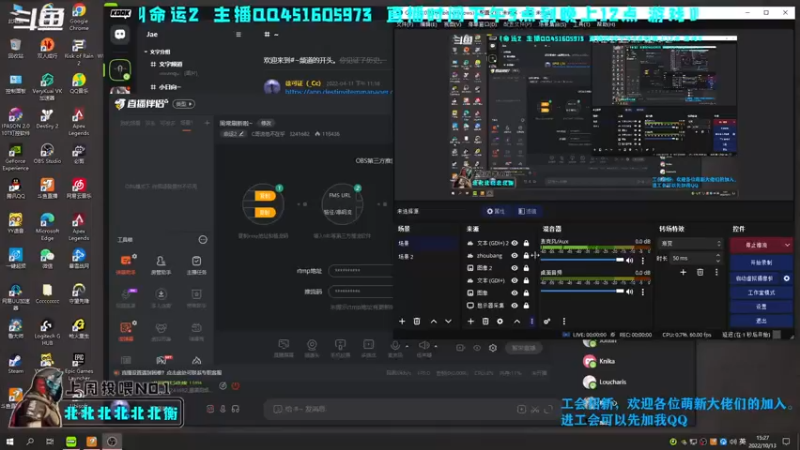Delete selected scene using trash icon in Scenes panel
The width and height of the screenshot is (800, 450).
pyautogui.click(x=417, y=321)
